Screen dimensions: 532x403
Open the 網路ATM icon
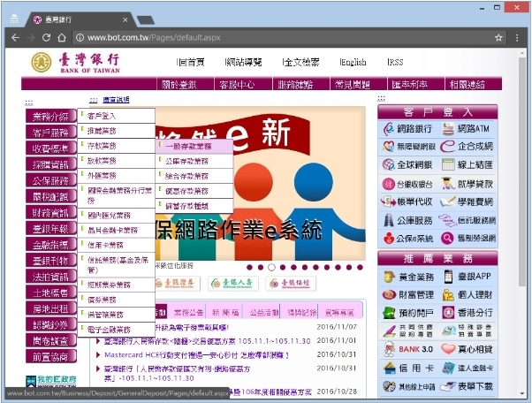[x=448, y=129]
